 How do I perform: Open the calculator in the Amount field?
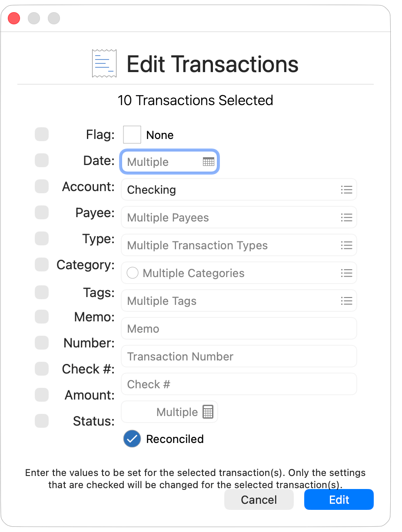pyautogui.click(x=209, y=411)
